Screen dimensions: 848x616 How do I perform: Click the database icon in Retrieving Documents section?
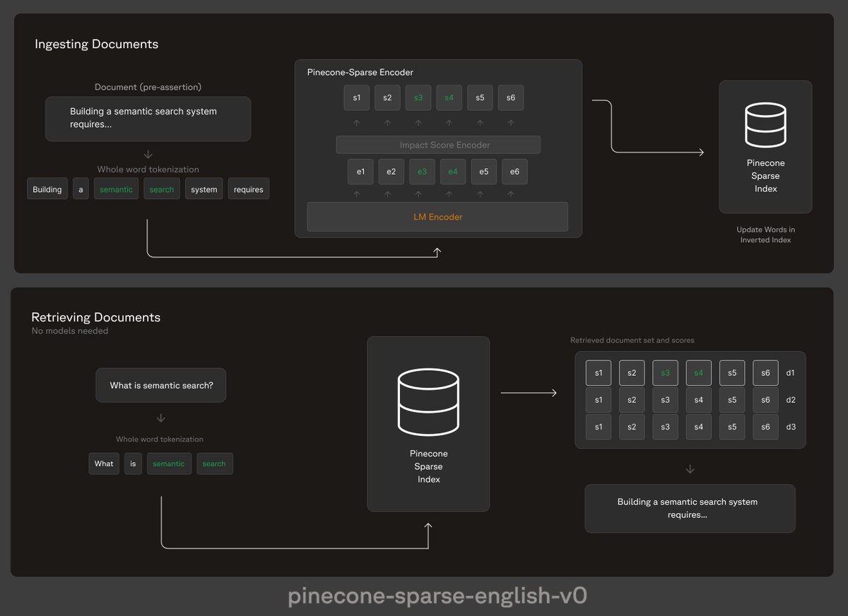coord(428,401)
